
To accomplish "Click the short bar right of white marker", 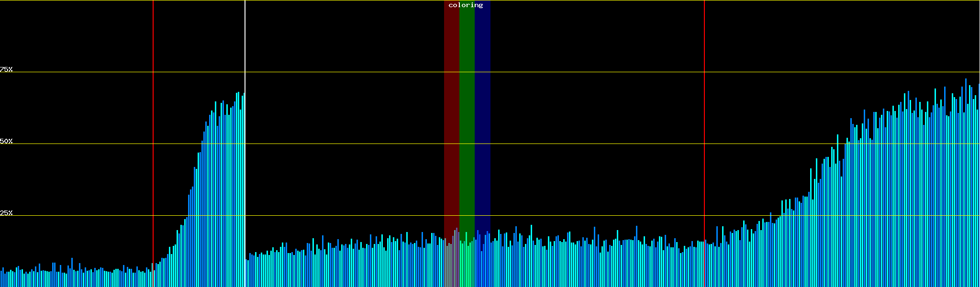I will [247, 274].
